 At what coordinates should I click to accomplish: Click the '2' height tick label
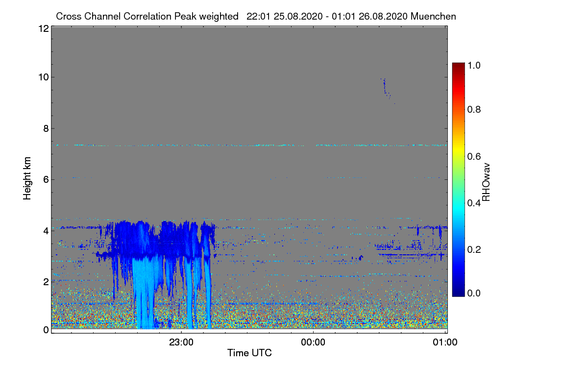46,281
